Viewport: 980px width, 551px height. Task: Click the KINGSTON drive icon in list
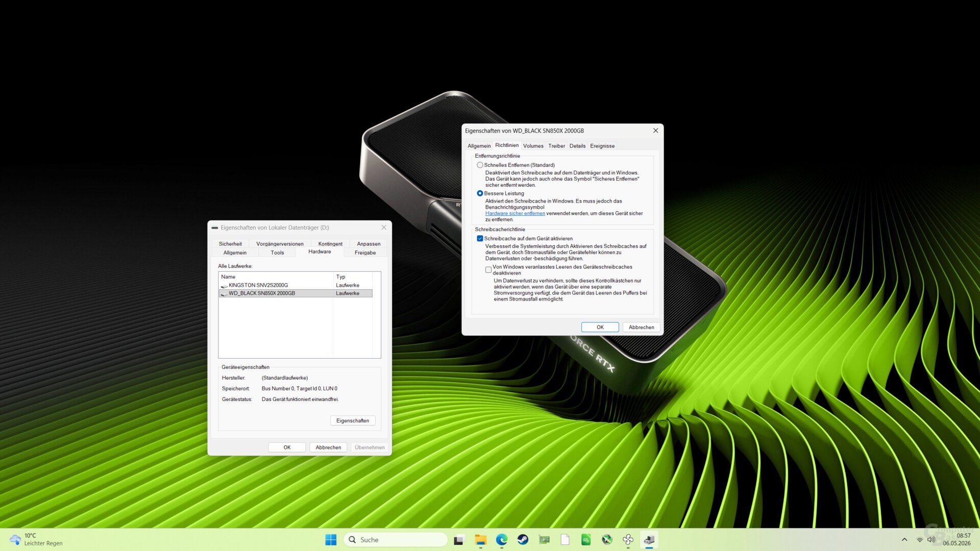(224, 286)
